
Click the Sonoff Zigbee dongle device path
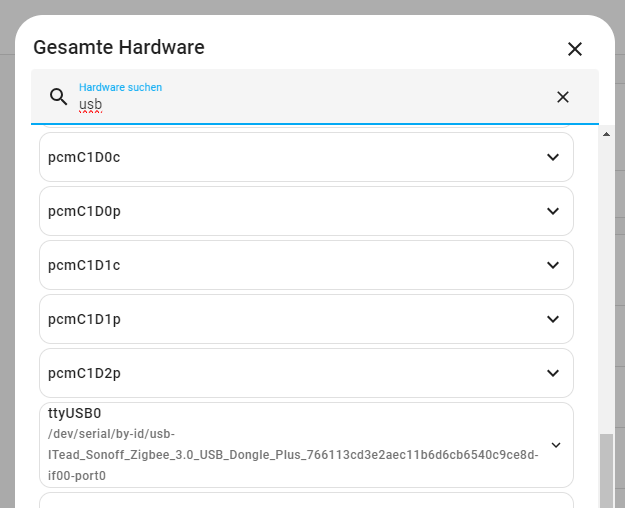pos(293,455)
